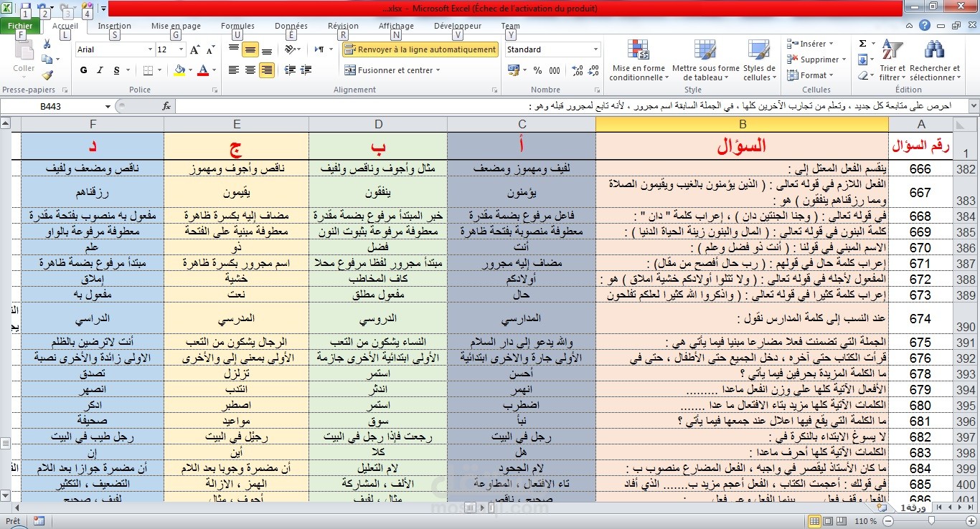
Task: Decrease indent using the outdent icon
Action: pos(290,70)
